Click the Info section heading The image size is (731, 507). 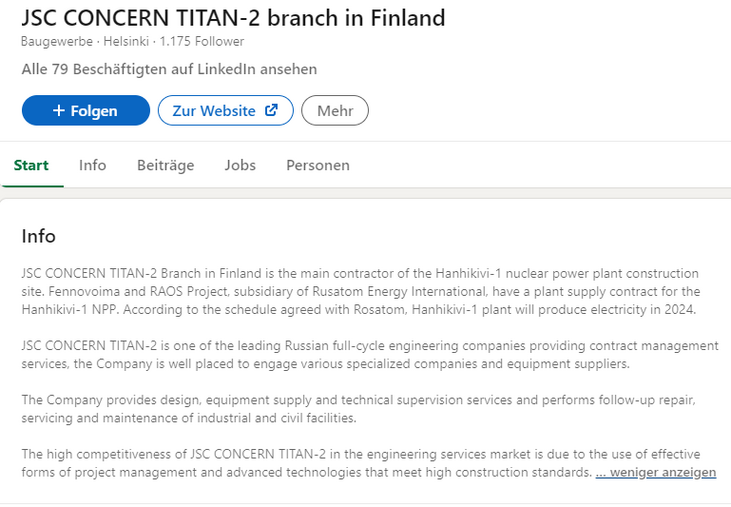39,236
